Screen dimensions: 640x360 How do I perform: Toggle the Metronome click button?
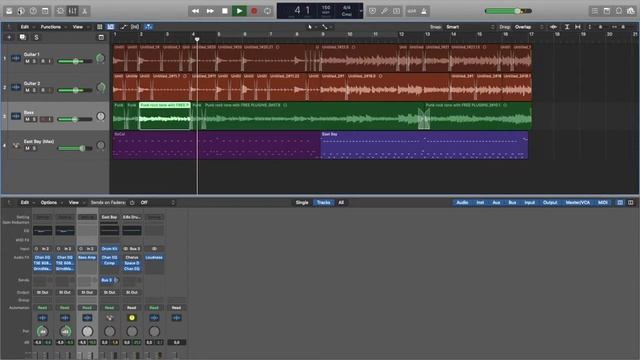point(424,11)
